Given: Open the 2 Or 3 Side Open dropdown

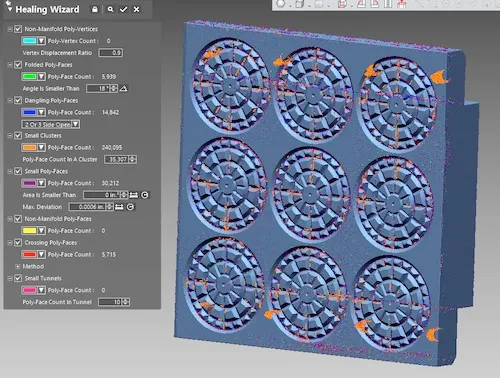Looking at the screenshot, I should (x=51, y=124).
